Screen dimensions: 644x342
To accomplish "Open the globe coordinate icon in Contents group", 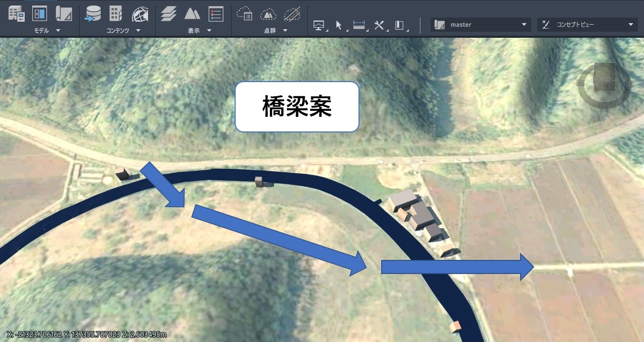I will coord(140,14).
